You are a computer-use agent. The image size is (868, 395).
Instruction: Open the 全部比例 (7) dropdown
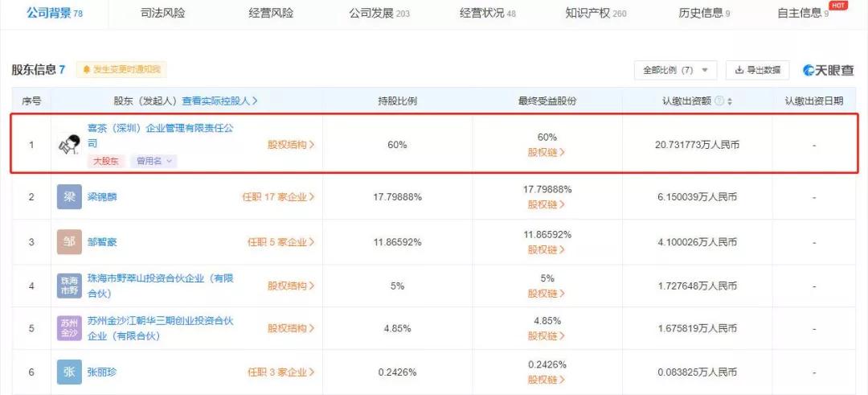pos(675,70)
